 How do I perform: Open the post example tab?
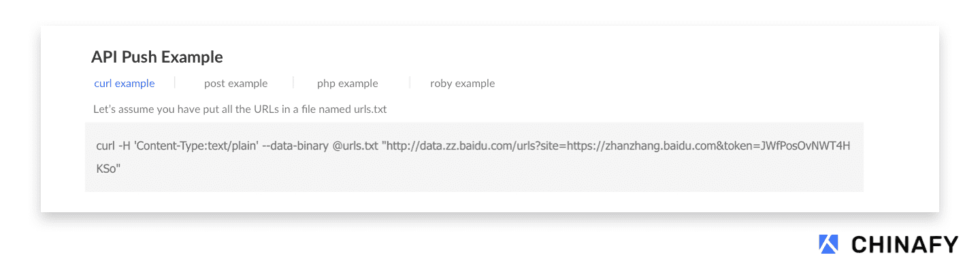[x=235, y=84]
